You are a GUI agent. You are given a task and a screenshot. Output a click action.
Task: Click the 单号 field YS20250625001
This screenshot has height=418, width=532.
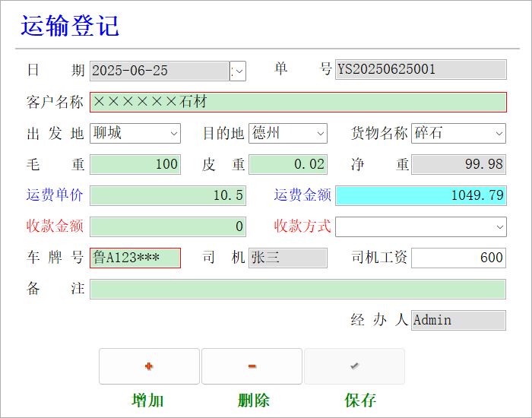421,70
